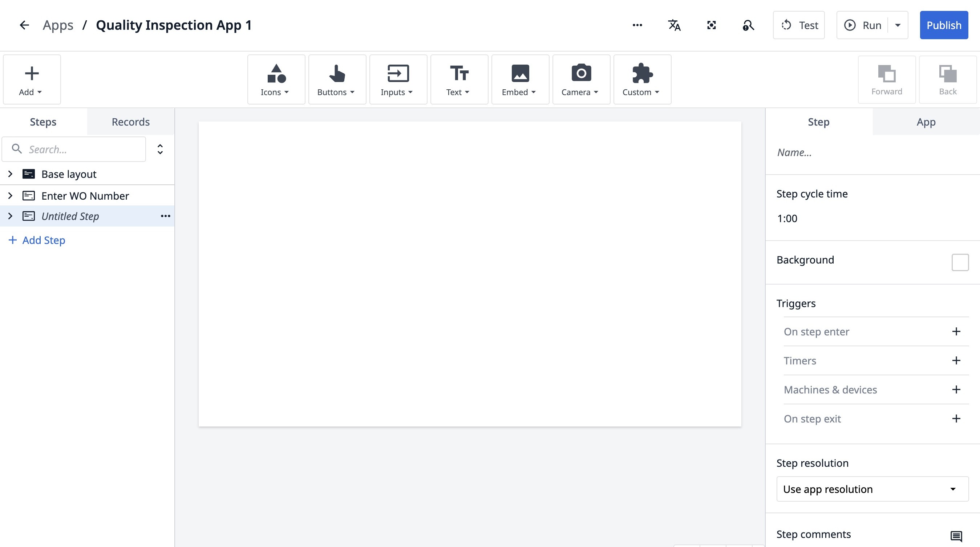
Task: Open the Custom widgets puzzle menu
Action: point(642,79)
